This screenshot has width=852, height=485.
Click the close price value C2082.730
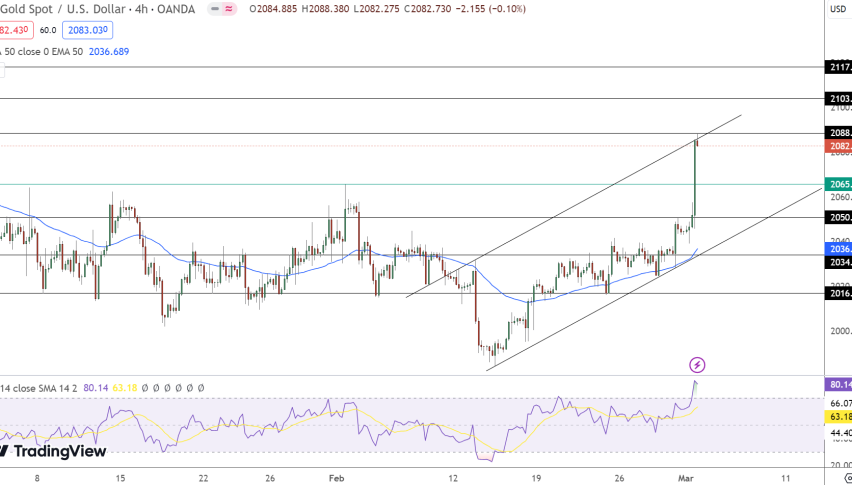(427, 9)
